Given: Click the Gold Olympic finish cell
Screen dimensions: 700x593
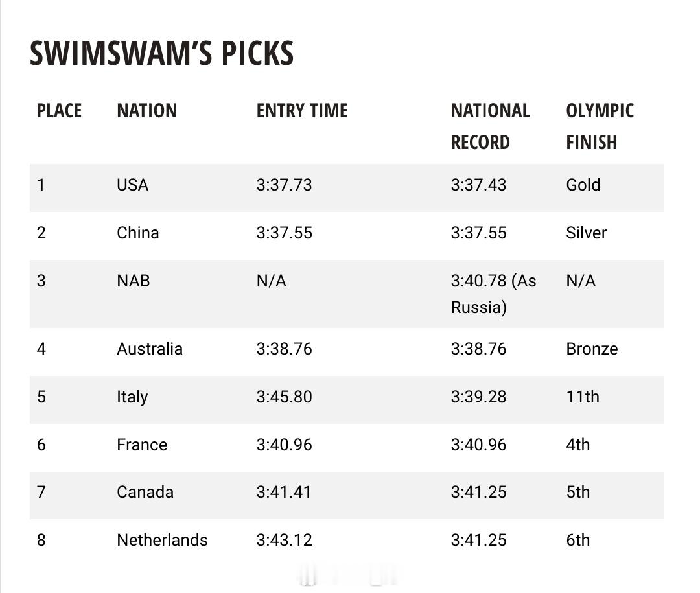Looking at the screenshot, I should point(583,185).
